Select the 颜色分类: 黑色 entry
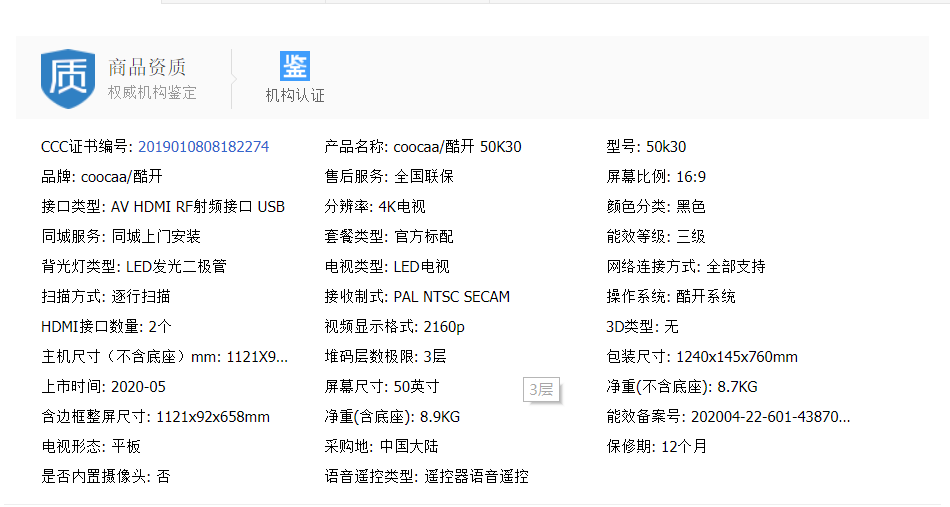 (x=656, y=207)
